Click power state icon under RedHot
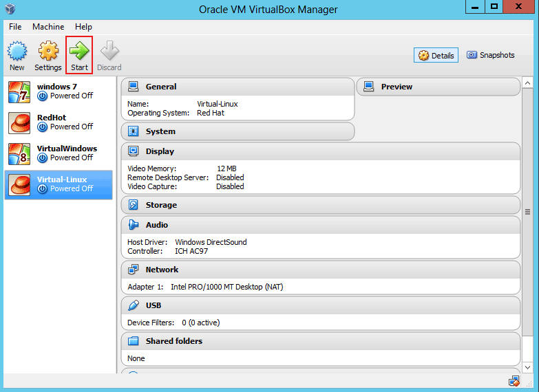 point(42,127)
